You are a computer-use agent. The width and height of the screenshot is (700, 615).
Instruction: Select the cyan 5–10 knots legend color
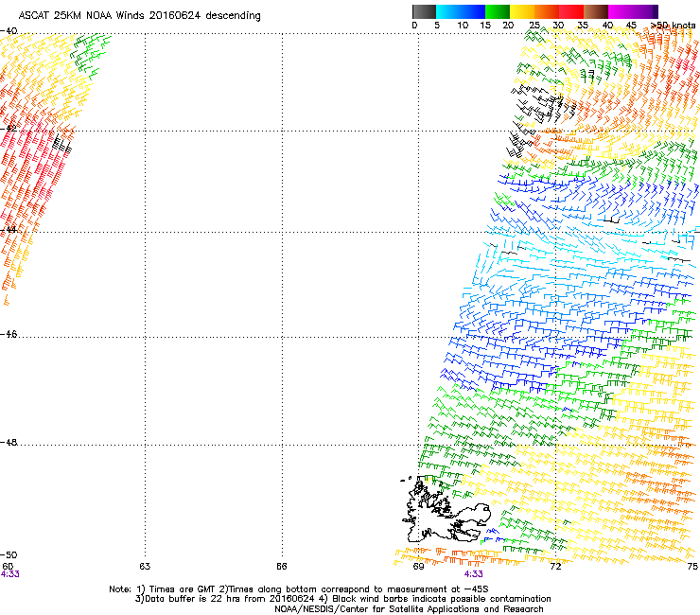coord(448,11)
